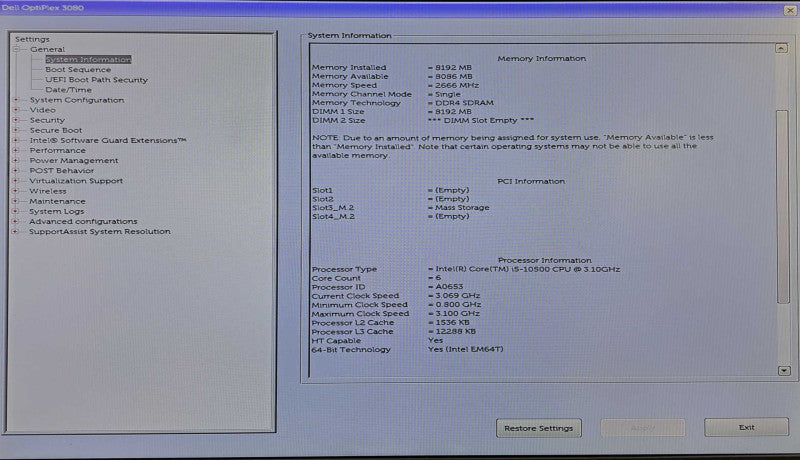
Task: Click the Processor Information heading
Action: pos(544,260)
